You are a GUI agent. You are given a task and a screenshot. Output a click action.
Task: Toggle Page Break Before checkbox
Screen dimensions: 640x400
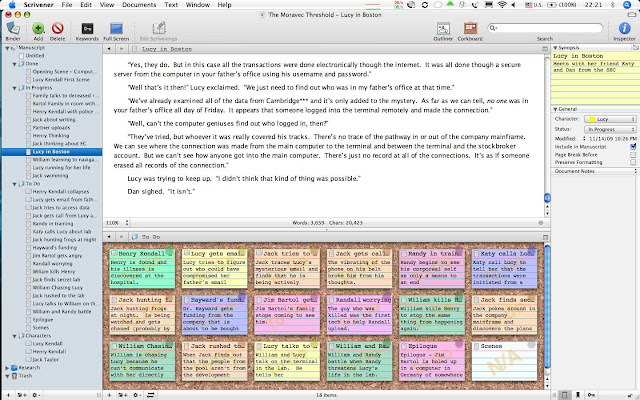[x=633, y=155]
